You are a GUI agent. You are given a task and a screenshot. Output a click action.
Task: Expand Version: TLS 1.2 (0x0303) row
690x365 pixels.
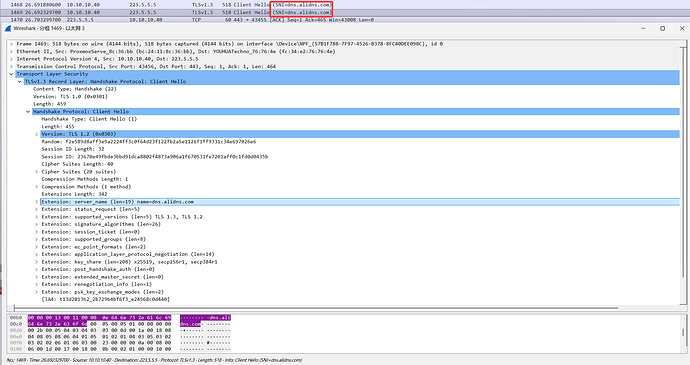click(x=37, y=134)
